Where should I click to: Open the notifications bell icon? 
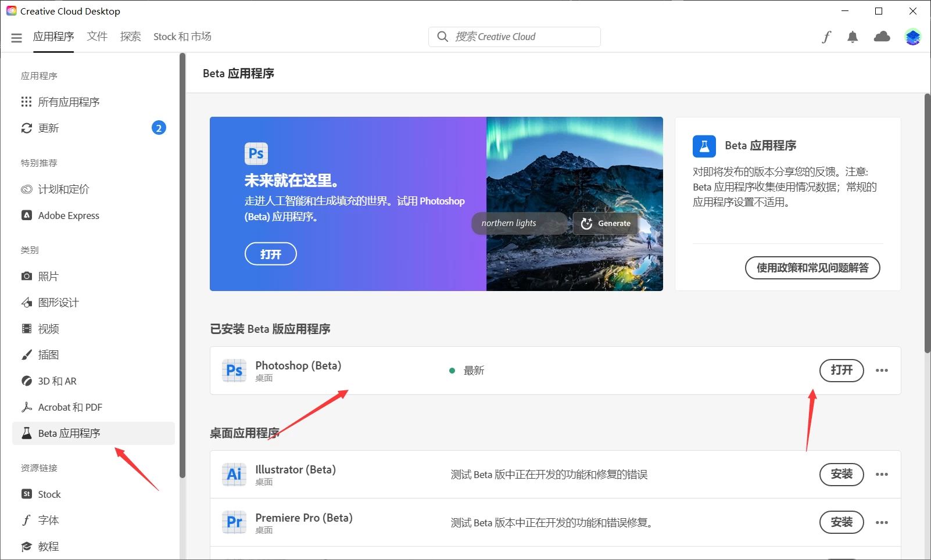point(853,37)
